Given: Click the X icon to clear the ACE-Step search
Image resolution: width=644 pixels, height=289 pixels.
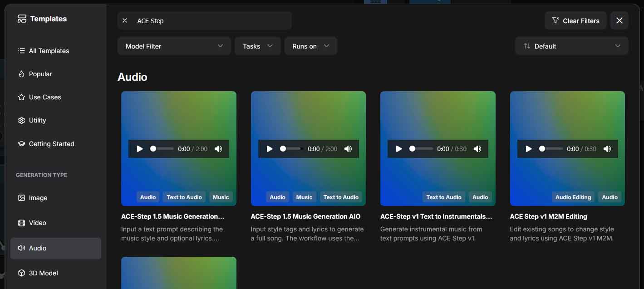Looking at the screenshot, I should [x=125, y=21].
